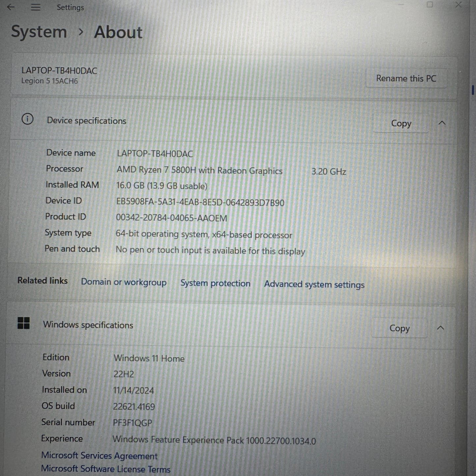Select Product ID 00342-20784-04065-AAOEM
Screen dimensions: 476x476
point(171,218)
